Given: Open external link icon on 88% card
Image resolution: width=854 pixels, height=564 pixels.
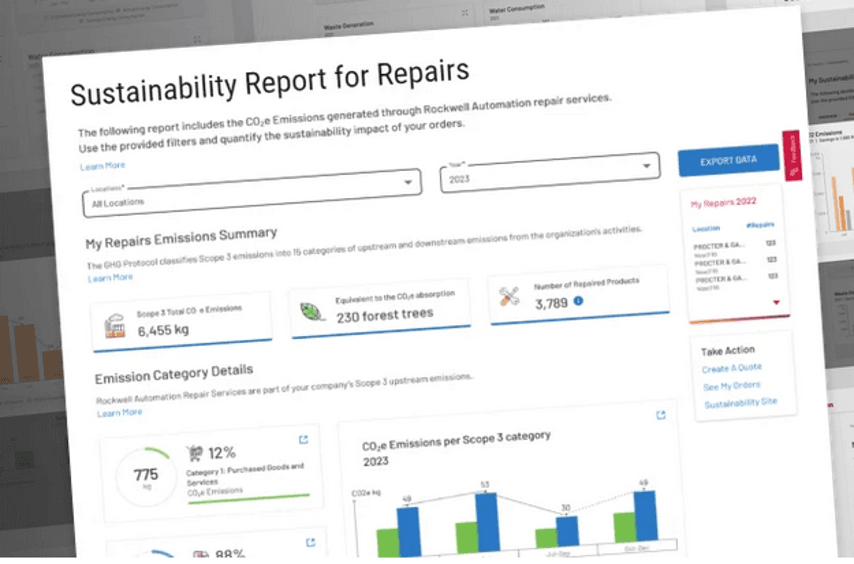Looking at the screenshot, I should click(x=310, y=543).
